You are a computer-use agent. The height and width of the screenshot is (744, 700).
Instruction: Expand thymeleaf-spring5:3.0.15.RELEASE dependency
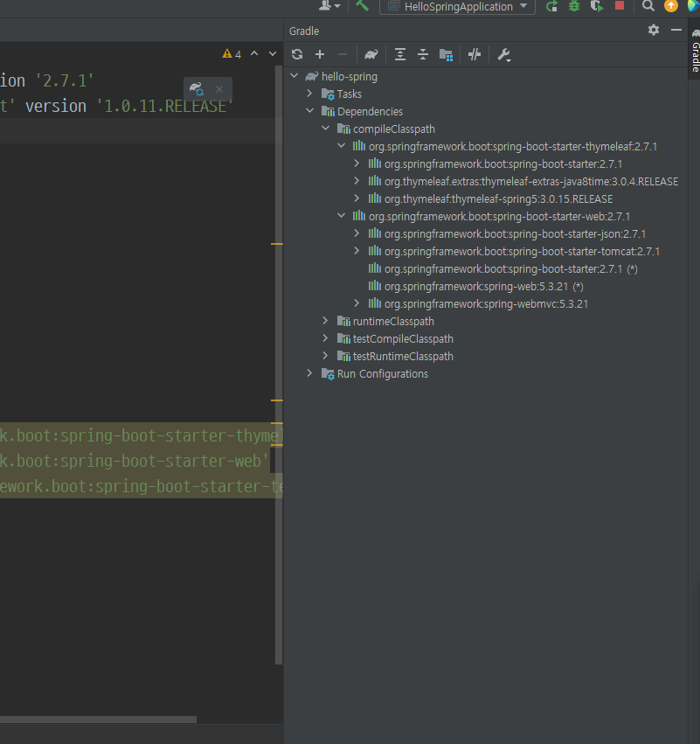(x=357, y=198)
